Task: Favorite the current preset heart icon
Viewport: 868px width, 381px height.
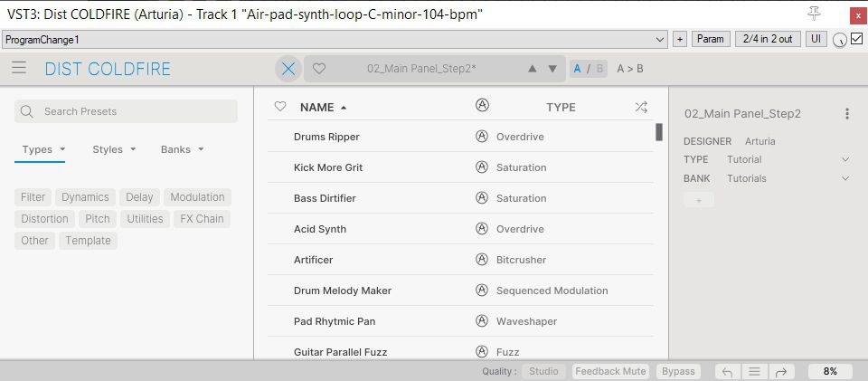Action: click(x=319, y=69)
